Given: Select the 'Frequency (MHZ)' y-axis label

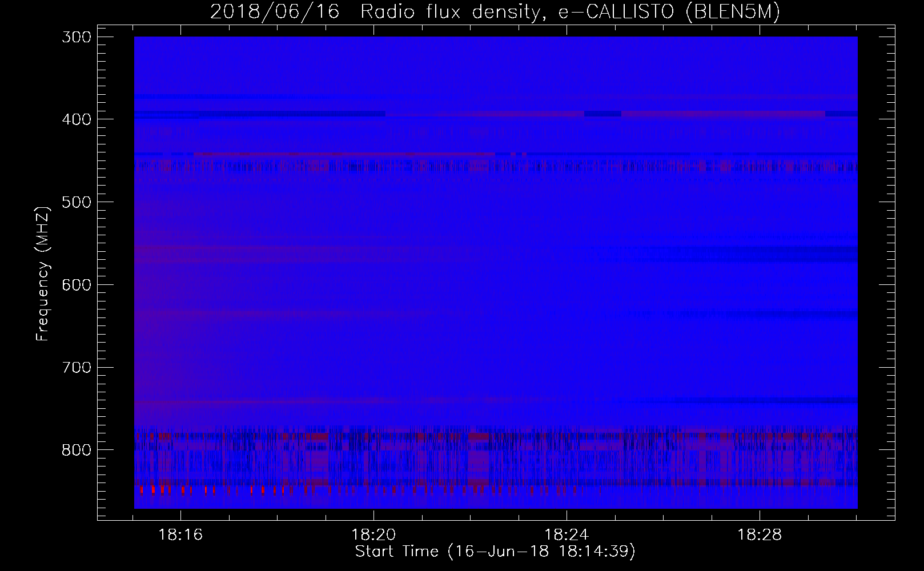Looking at the screenshot, I should [42, 274].
